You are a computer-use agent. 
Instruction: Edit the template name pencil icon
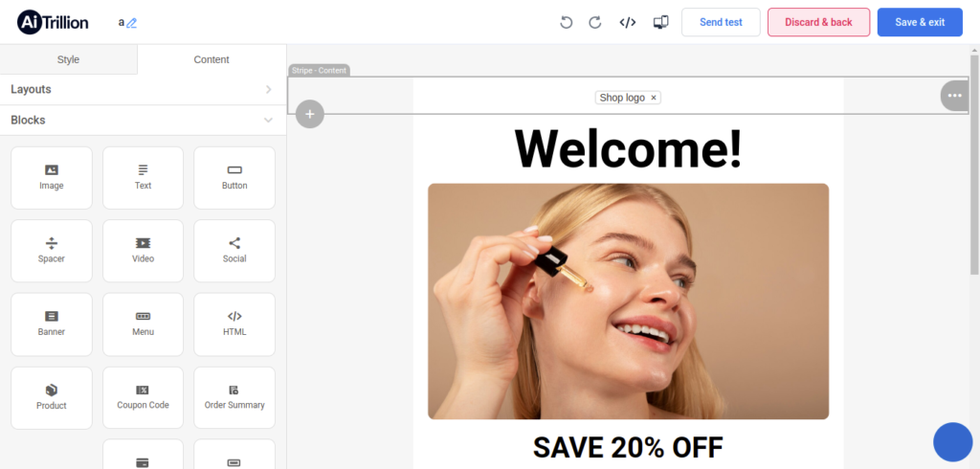[131, 23]
